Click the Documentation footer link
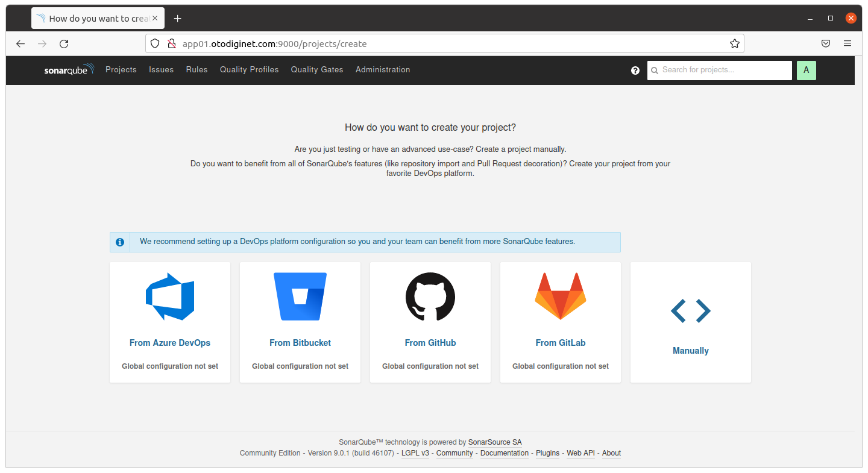This screenshot has height=473, width=868. click(x=505, y=453)
